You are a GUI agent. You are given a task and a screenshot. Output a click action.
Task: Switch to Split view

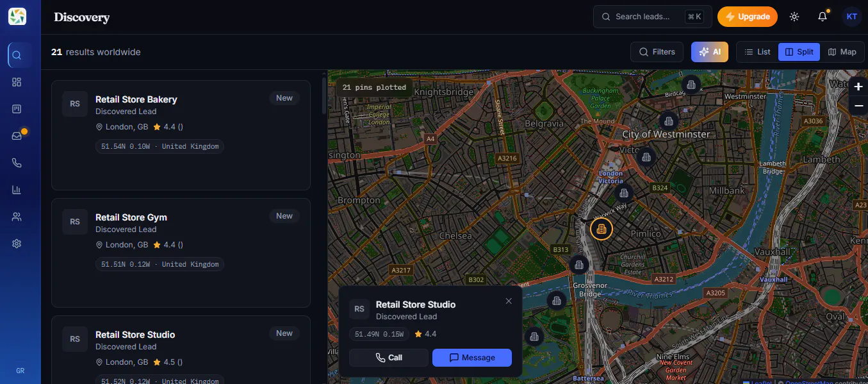click(x=799, y=52)
